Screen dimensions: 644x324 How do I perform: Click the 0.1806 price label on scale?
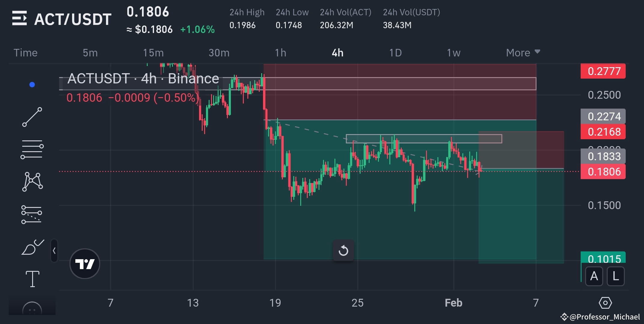603,172
